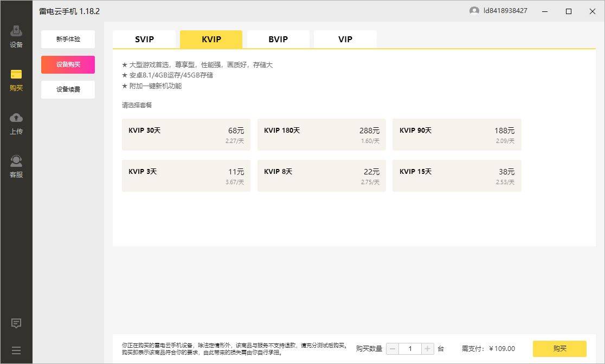Choose the KVIP 180天 package for 288元

click(x=321, y=134)
